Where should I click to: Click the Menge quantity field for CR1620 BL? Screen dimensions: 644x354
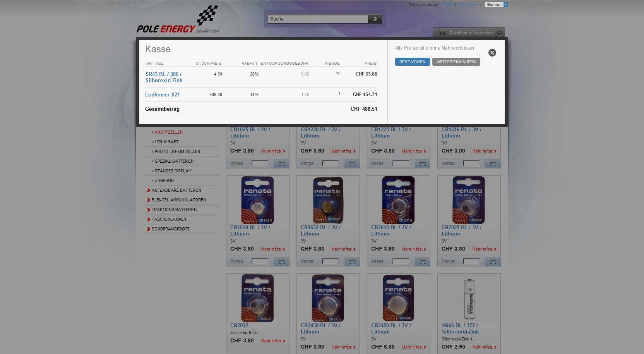(x=260, y=261)
